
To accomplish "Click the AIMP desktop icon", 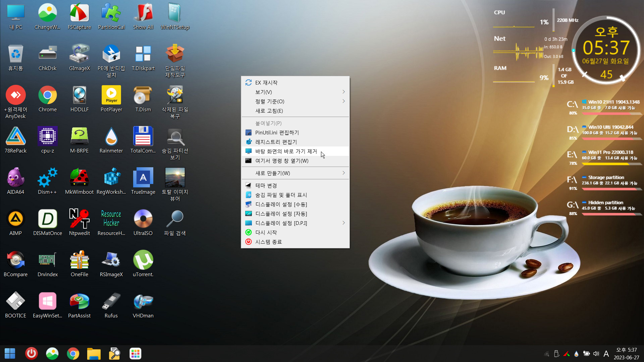I will [x=15, y=223].
